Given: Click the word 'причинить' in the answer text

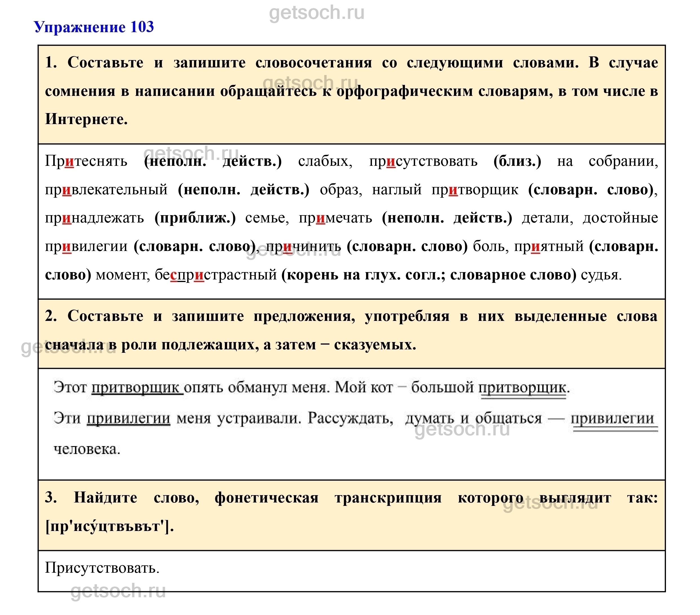Looking at the screenshot, I should (x=304, y=246).
